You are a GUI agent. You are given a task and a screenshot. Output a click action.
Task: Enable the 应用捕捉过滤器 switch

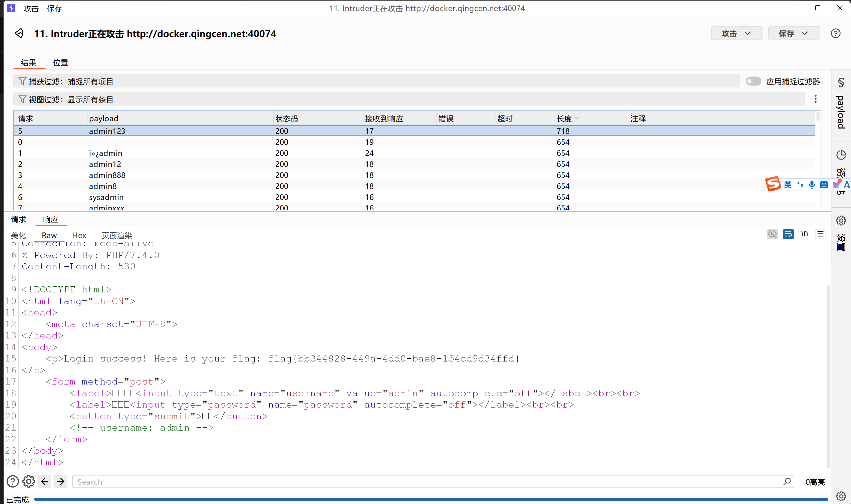[753, 81]
